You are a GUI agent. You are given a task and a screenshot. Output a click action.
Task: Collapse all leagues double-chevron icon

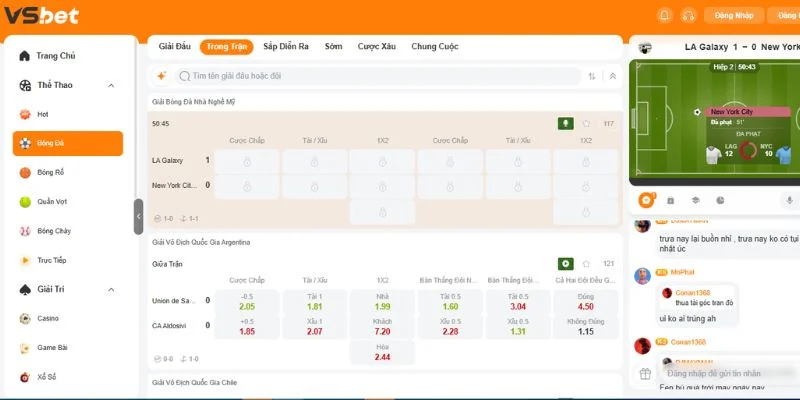(x=613, y=76)
